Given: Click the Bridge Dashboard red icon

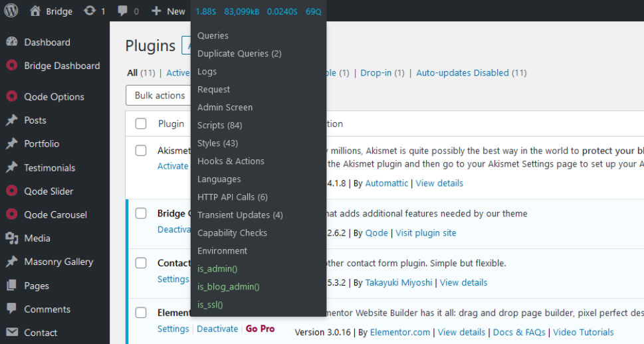Looking at the screenshot, I should tap(12, 65).
